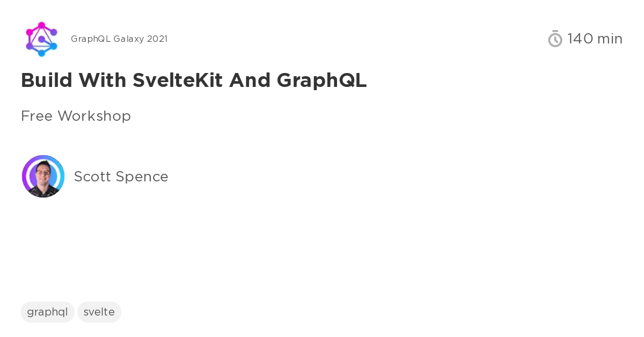
Task: Open the GraphQL Galaxy 2021 conference link
Action: click(119, 39)
